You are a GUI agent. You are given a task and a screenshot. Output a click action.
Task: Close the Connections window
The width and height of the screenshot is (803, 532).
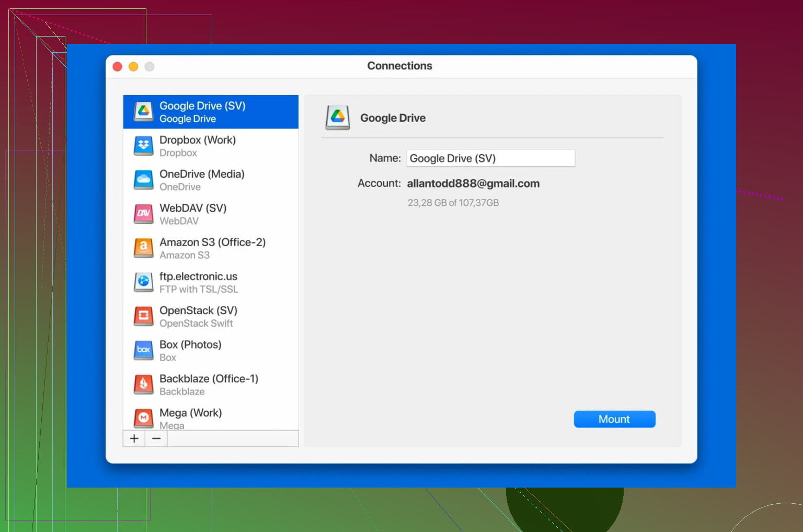(x=118, y=66)
